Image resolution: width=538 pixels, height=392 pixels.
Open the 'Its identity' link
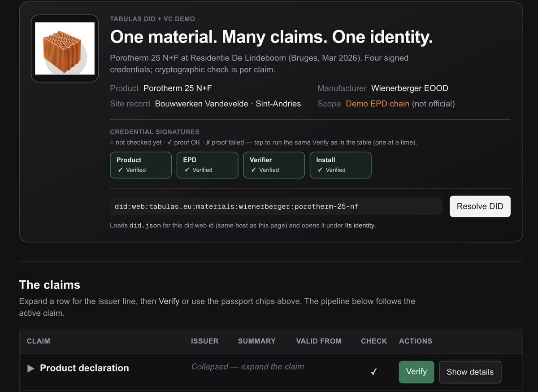click(x=360, y=226)
